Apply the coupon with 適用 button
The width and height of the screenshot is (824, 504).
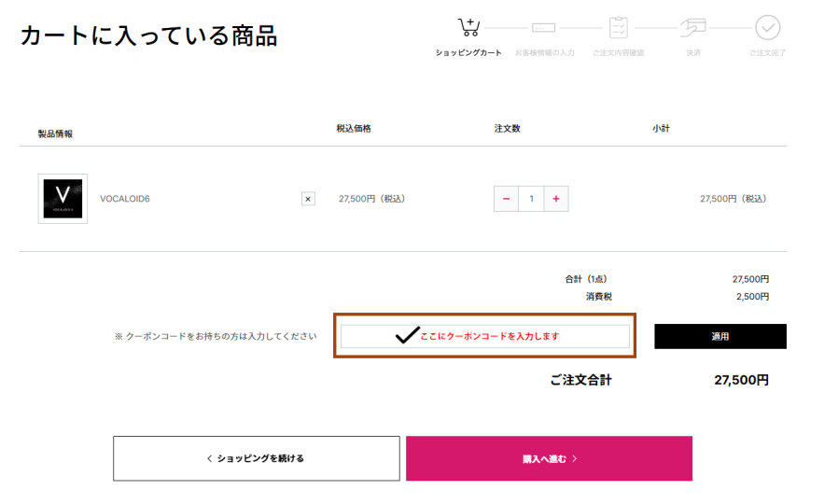coord(719,336)
